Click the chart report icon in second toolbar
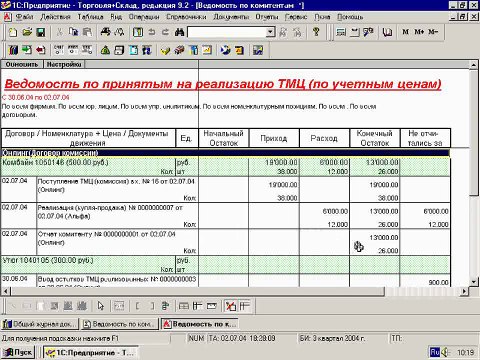This screenshot has width=480, height=360. 207,50
